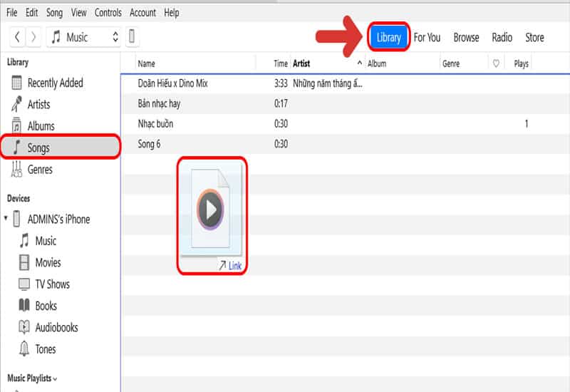Click the Library tab button

pyautogui.click(x=389, y=37)
